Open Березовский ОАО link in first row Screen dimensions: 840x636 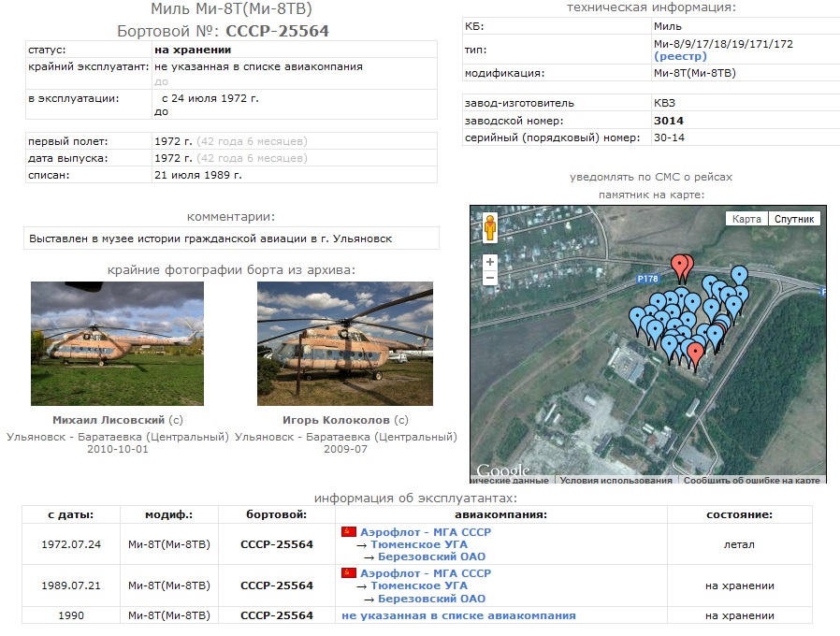tap(431, 557)
